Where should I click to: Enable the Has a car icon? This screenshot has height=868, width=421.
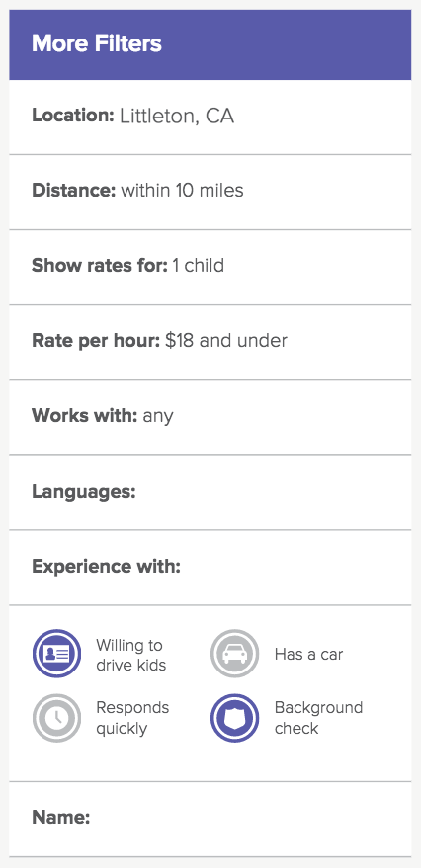235,654
